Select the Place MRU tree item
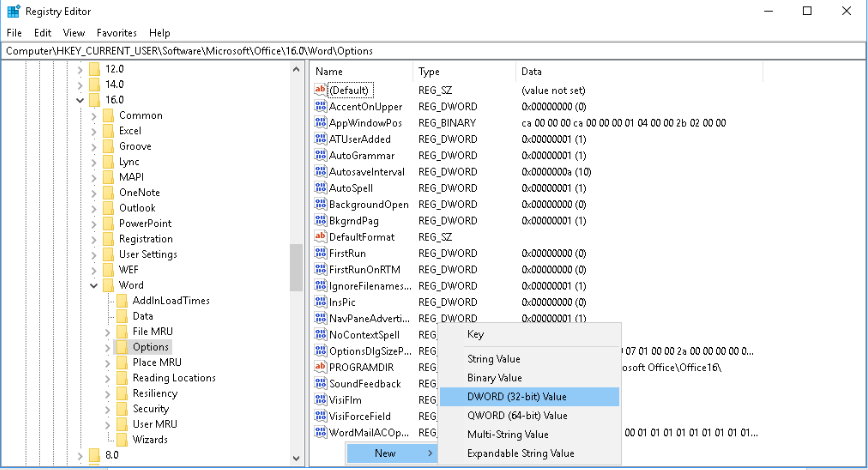868x470 pixels. tap(157, 362)
